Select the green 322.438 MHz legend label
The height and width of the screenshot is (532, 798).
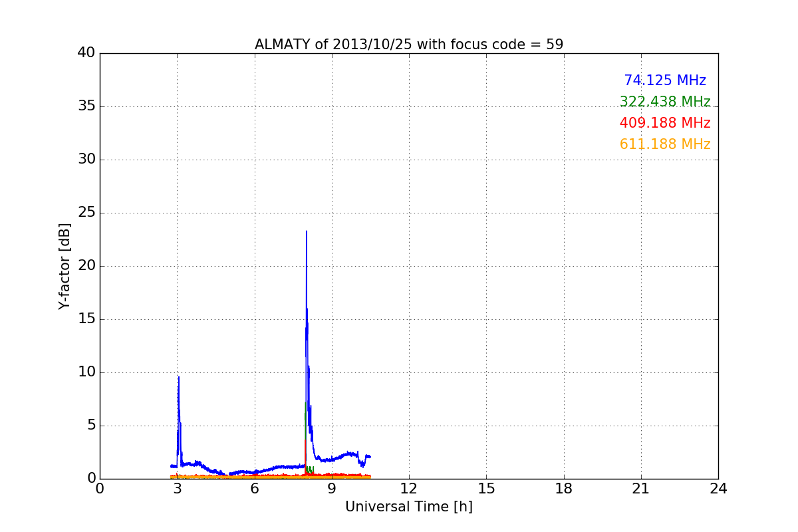click(665, 102)
